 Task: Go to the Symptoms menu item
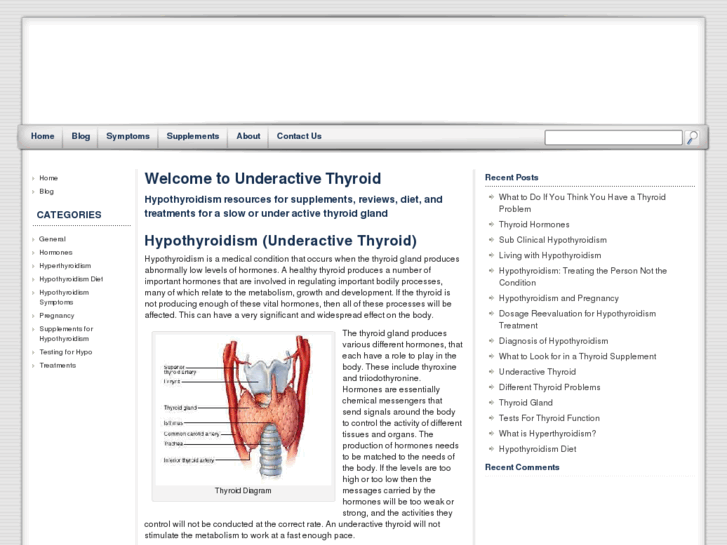tap(128, 136)
